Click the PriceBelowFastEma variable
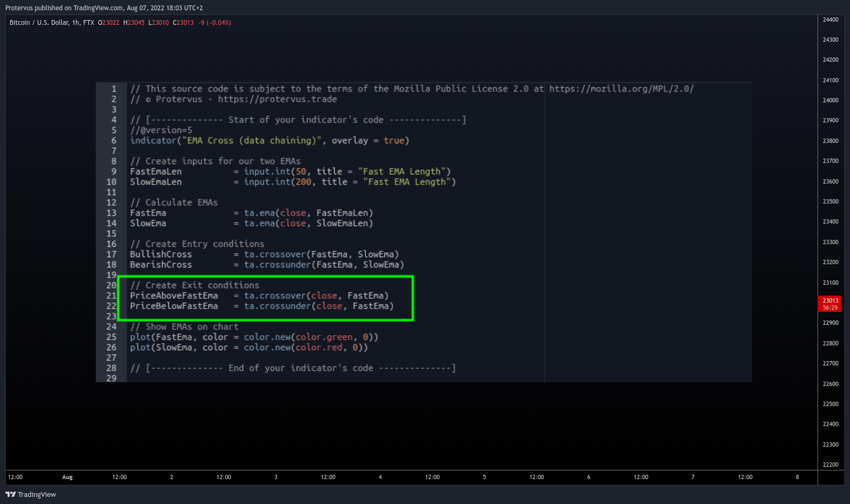 click(x=174, y=306)
